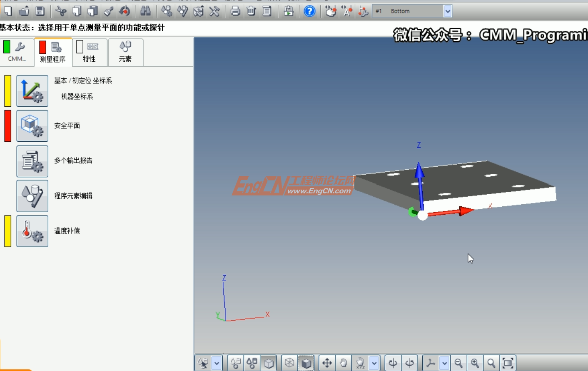Switch to the 特性 (characteristics) tab
Screen dimensions: 588x371
[89, 52]
